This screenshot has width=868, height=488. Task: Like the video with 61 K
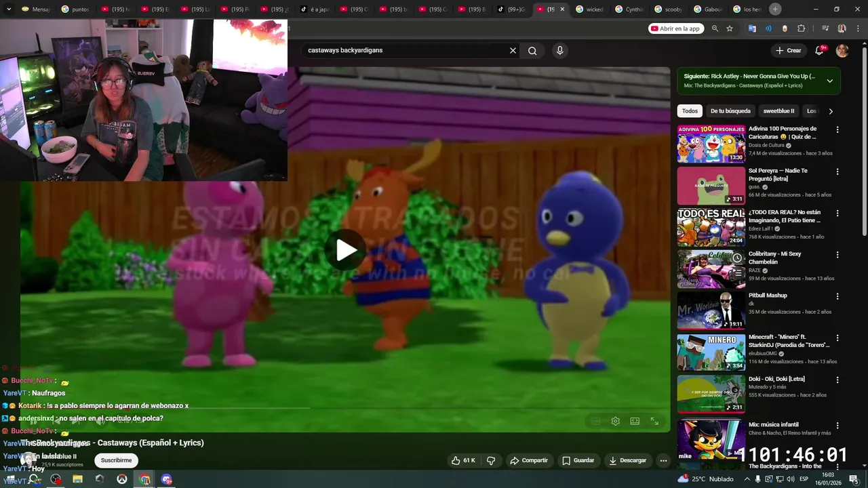(463, 460)
